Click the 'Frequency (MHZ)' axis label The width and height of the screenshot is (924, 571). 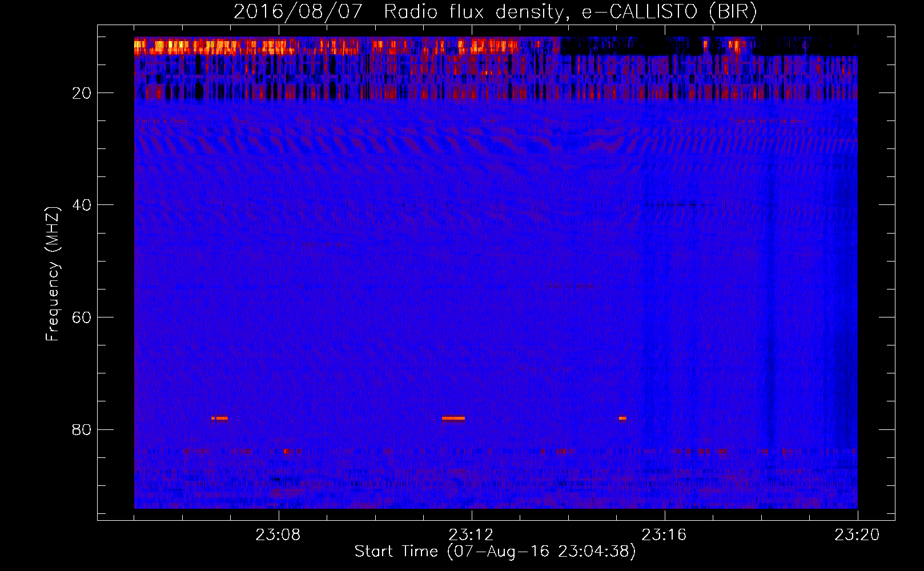click(52, 274)
